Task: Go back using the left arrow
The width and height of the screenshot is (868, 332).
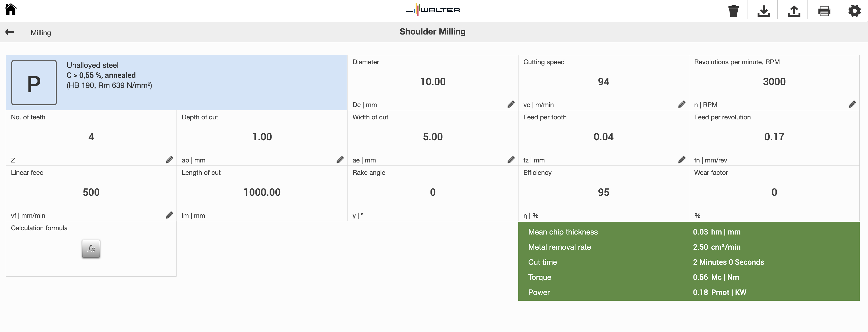Action: [x=9, y=32]
